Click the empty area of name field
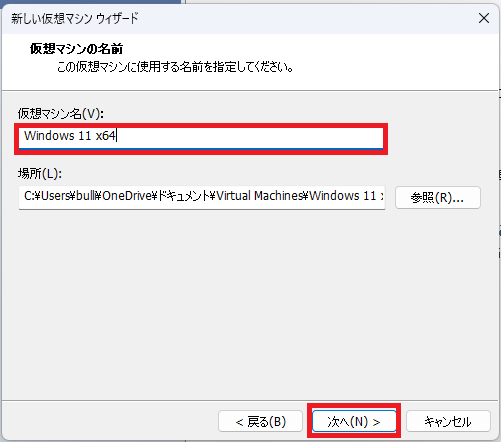The height and width of the screenshot is (442, 501). pyautogui.click(x=250, y=137)
